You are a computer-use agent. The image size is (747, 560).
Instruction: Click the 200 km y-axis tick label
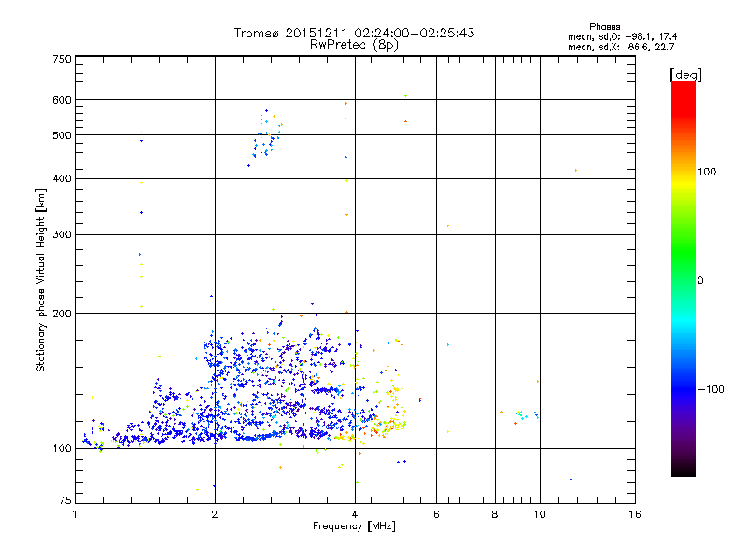(x=62, y=314)
